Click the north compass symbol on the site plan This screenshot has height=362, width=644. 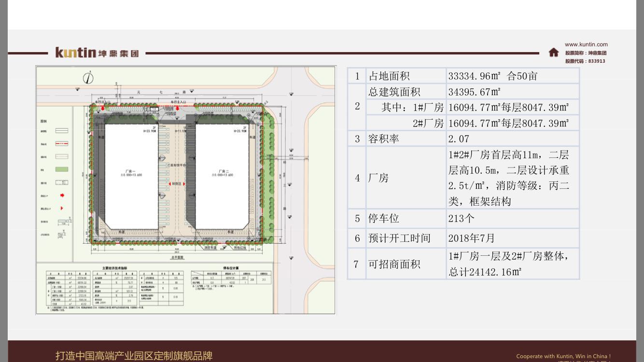pyautogui.click(x=88, y=77)
